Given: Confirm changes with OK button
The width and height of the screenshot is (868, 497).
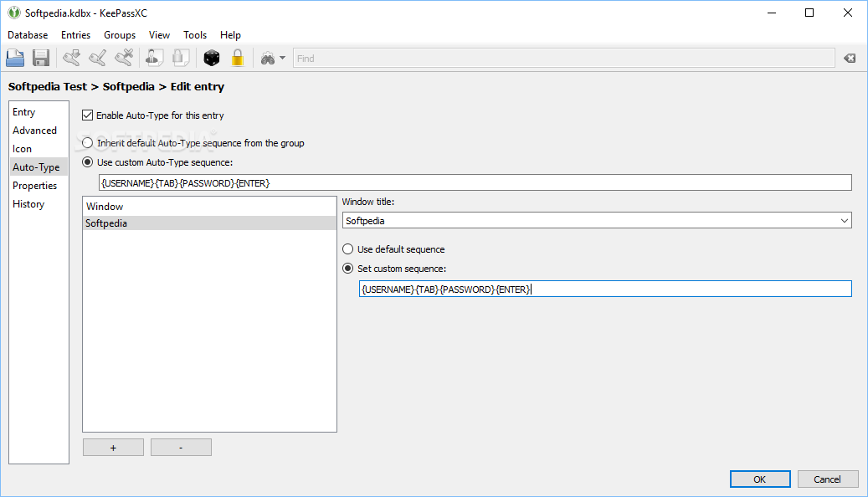Looking at the screenshot, I should pyautogui.click(x=760, y=479).
